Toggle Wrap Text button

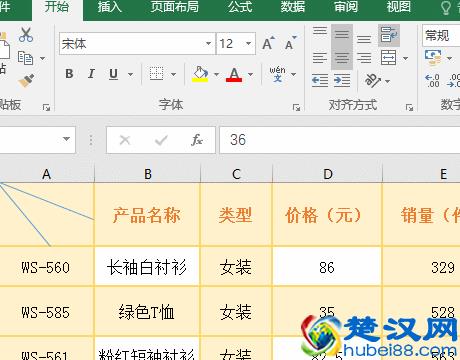tap(389, 35)
